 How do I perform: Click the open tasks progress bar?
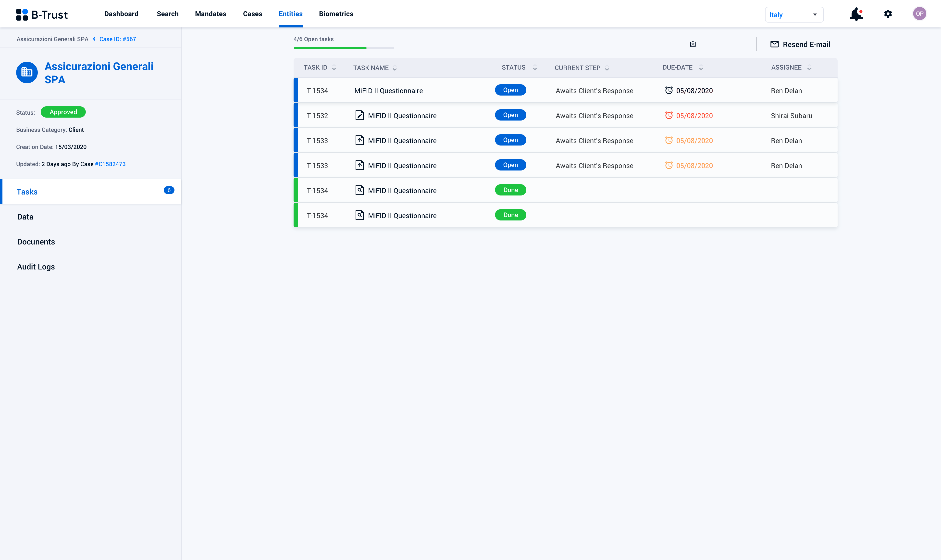pos(344,48)
